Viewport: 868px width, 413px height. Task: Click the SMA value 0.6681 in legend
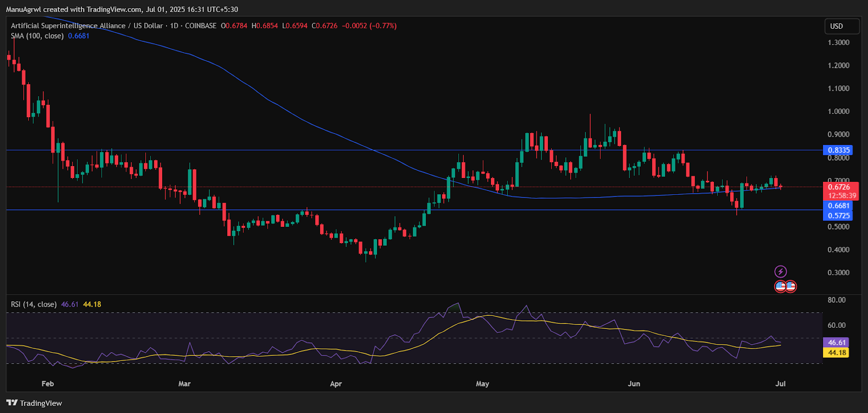coord(79,36)
